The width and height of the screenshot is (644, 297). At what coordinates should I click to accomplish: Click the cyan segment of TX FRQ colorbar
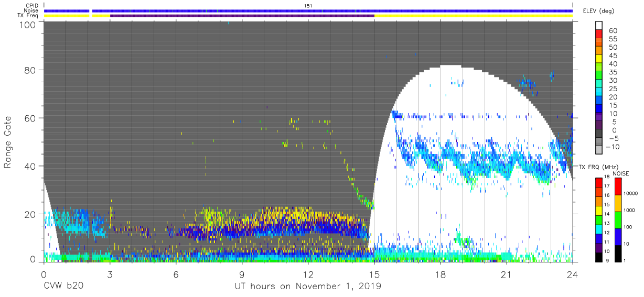click(x=599, y=229)
